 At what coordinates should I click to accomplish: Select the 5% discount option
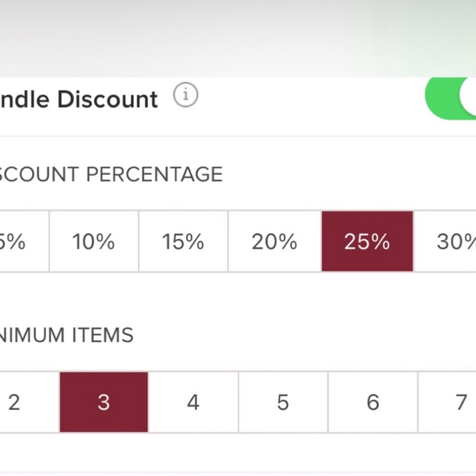[24, 241]
